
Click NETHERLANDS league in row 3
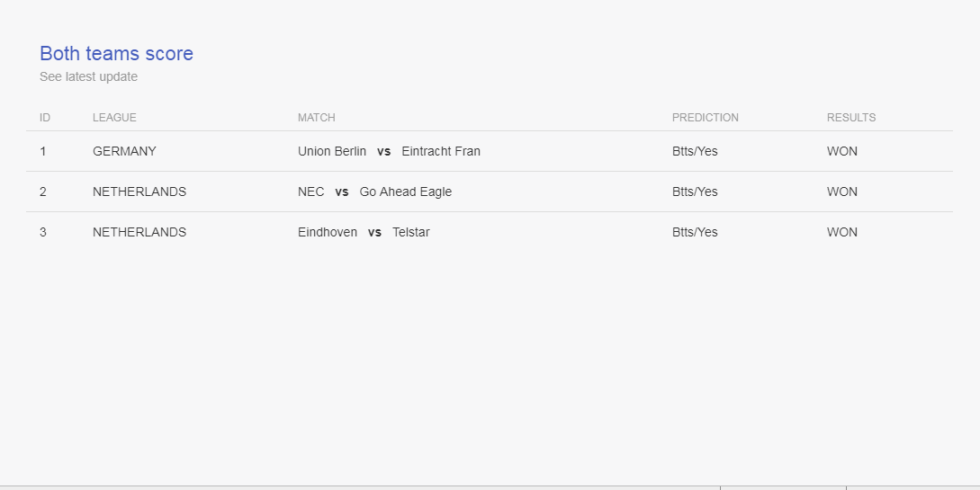click(x=139, y=232)
